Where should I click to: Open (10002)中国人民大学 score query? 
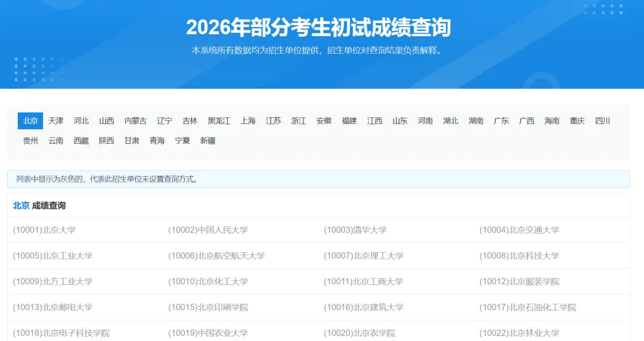[208, 230]
